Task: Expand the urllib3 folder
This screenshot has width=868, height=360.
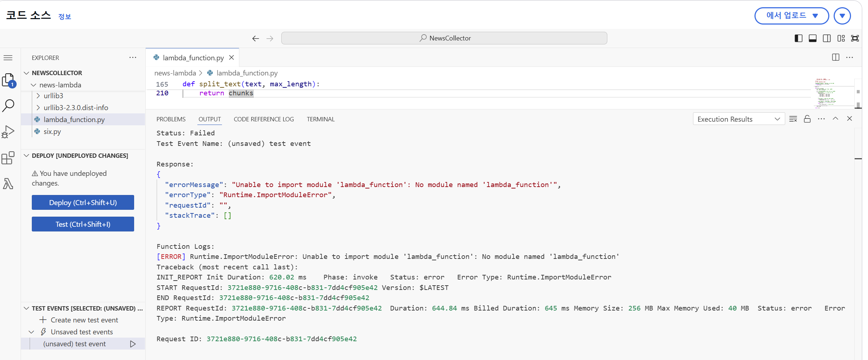Action: pyautogui.click(x=38, y=95)
